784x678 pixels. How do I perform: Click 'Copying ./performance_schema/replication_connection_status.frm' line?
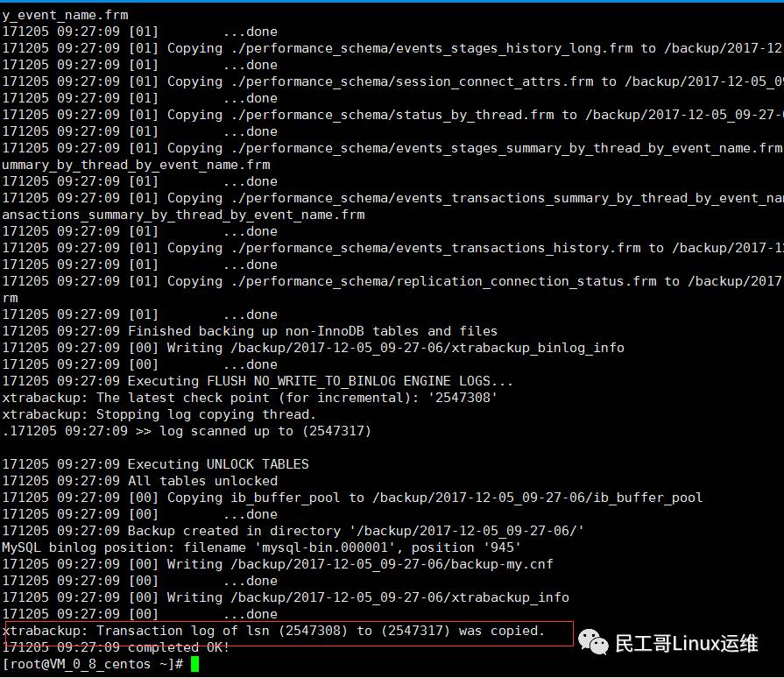pyautogui.click(x=392, y=281)
